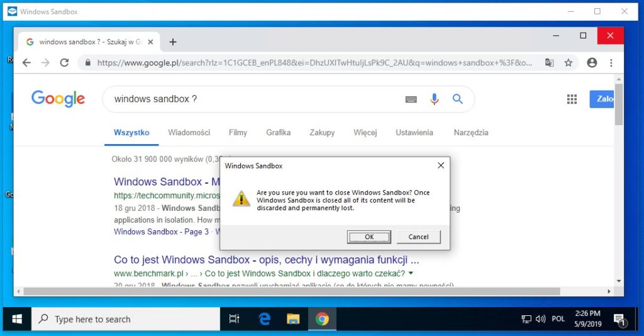This screenshot has width=644, height=336.
Task: Click the 'Type here to search' box
Action: (126, 319)
